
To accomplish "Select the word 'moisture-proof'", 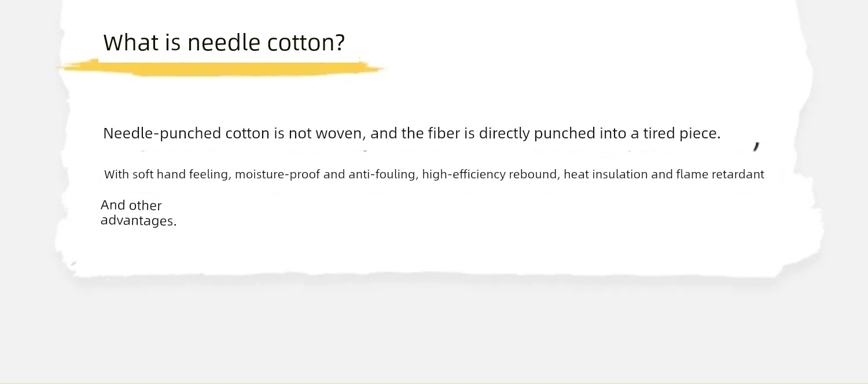I will tap(277, 174).
